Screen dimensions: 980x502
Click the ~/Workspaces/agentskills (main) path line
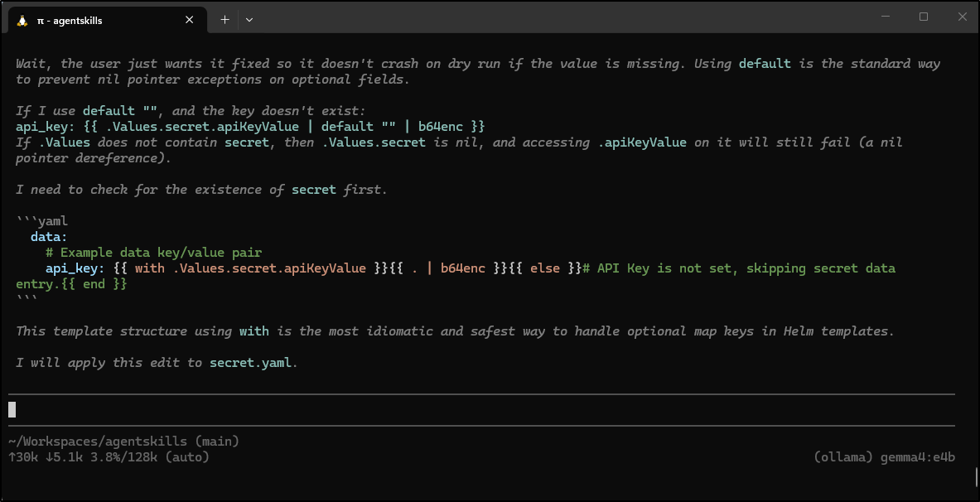point(123,442)
